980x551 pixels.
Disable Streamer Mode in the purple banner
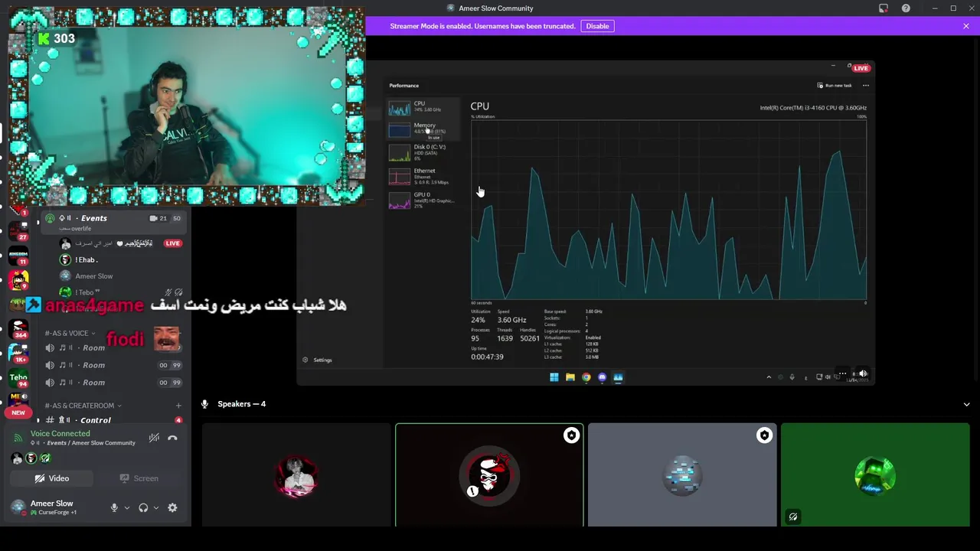pyautogui.click(x=597, y=26)
